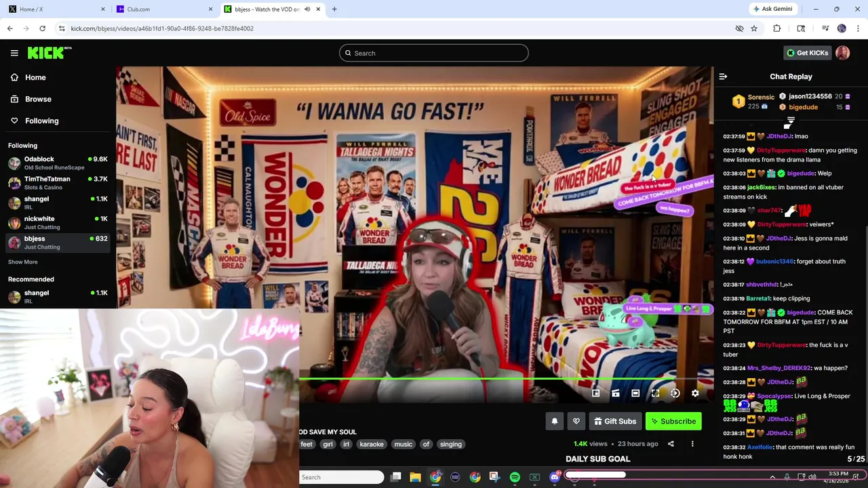This screenshot has width=868, height=488.
Task: Open Sorensic top gifter entry
Action: point(753,102)
